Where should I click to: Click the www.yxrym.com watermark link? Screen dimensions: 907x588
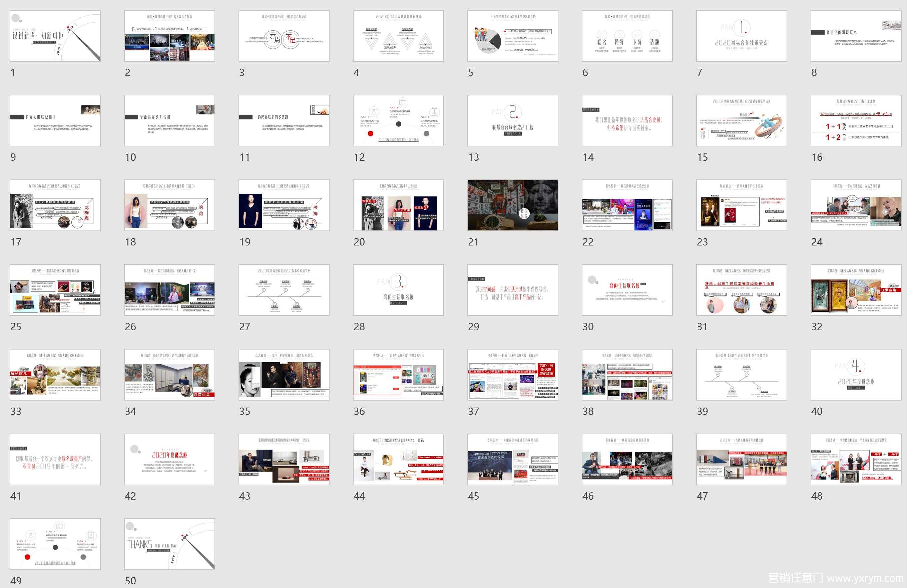pos(865,578)
